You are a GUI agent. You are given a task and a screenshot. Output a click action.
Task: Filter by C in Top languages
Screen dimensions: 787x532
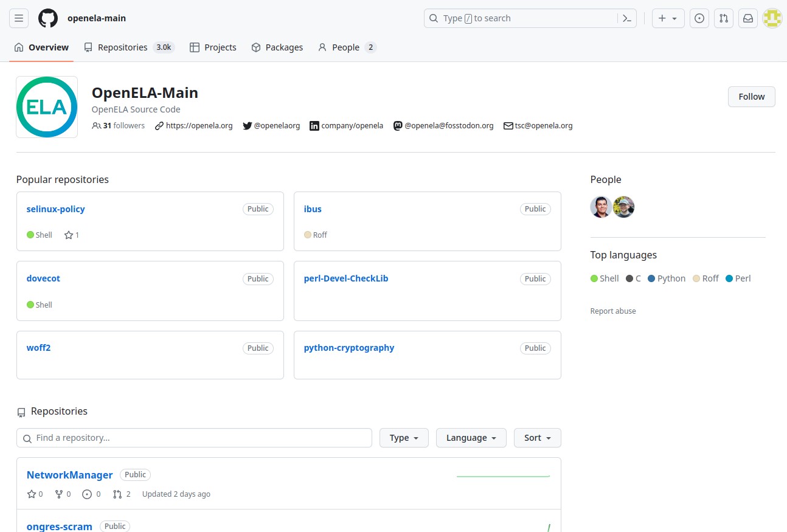click(x=633, y=278)
